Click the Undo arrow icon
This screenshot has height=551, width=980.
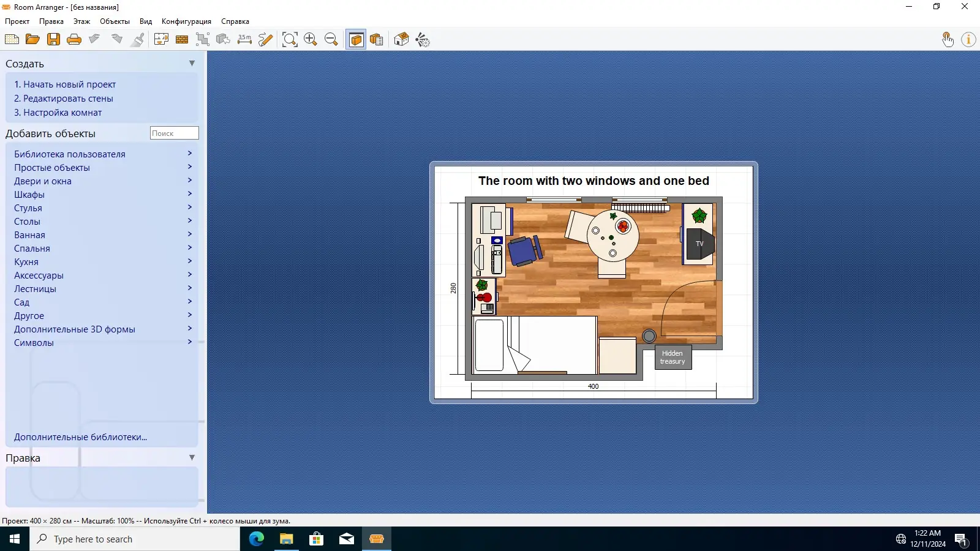95,40
